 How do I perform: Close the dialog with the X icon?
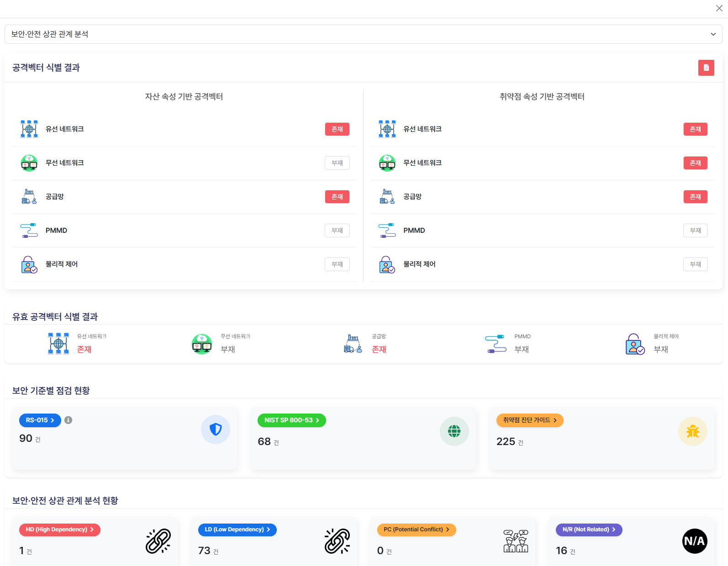click(719, 8)
